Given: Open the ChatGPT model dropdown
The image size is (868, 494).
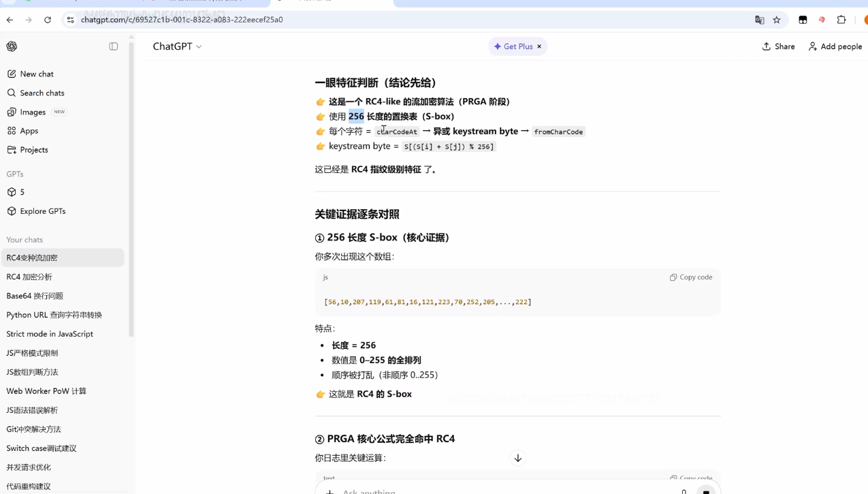Looking at the screenshot, I should coord(177,46).
